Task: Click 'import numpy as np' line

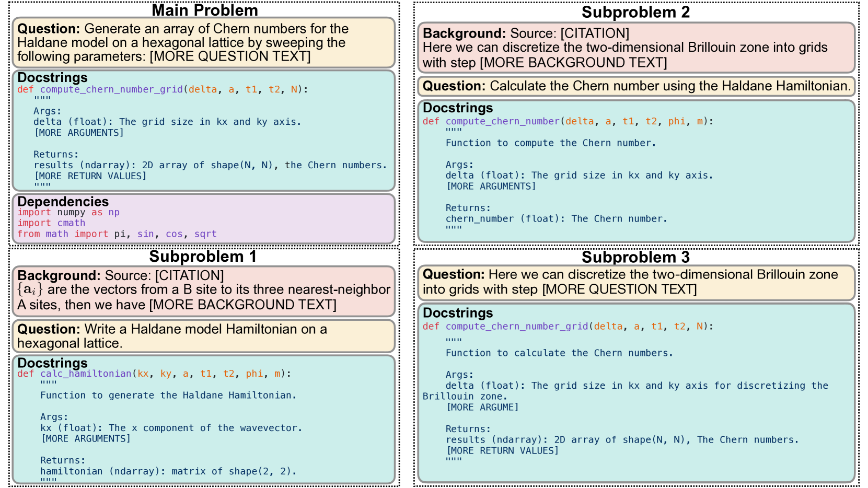Action: pyautogui.click(x=68, y=212)
